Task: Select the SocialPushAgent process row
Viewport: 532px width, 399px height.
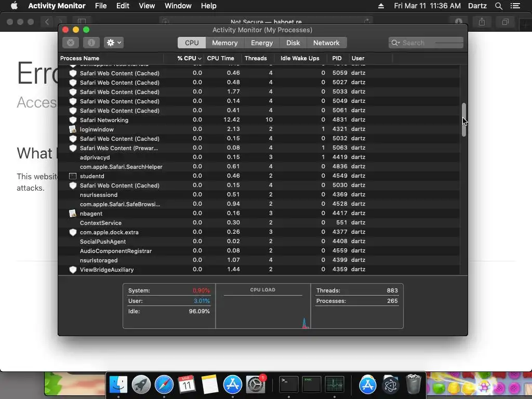Action: click(x=259, y=241)
